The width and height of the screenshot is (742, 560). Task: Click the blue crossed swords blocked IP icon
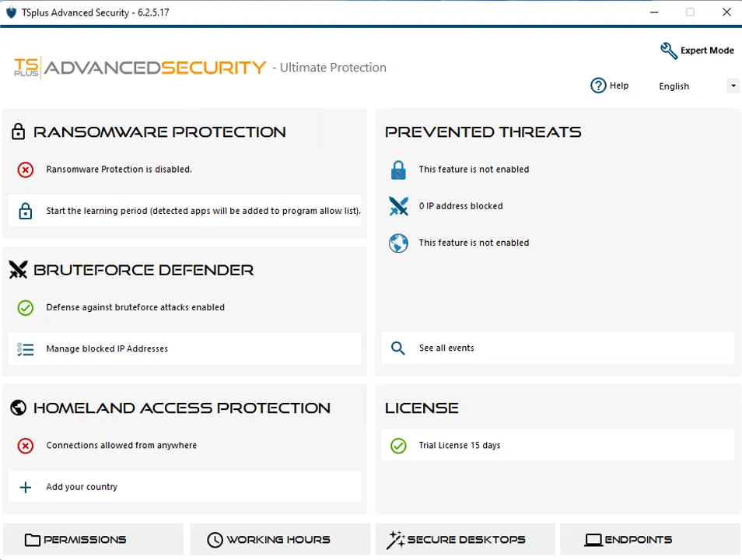[398, 206]
